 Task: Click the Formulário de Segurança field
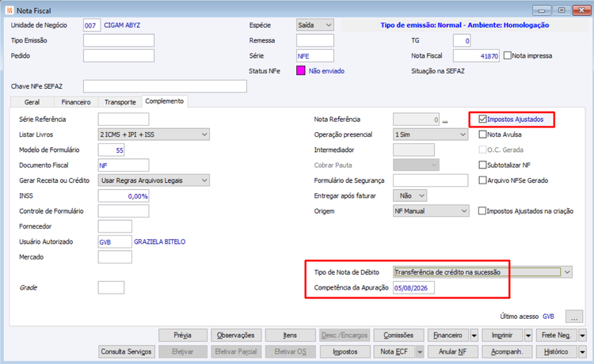click(430, 180)
